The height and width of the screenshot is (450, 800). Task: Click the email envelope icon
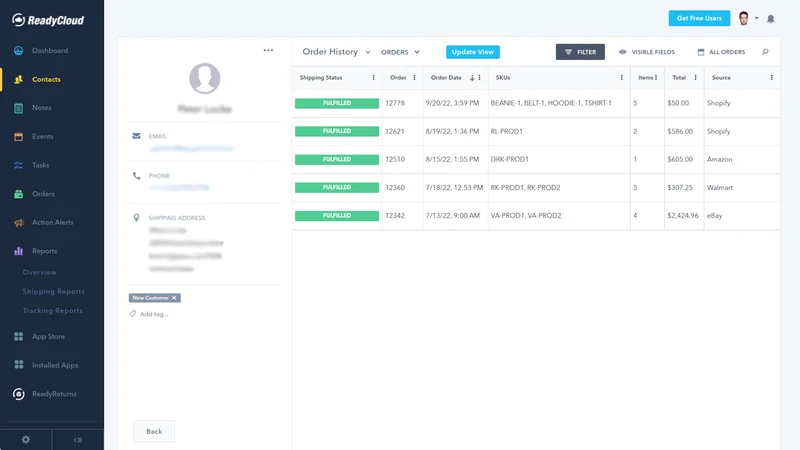click(136, 136)
